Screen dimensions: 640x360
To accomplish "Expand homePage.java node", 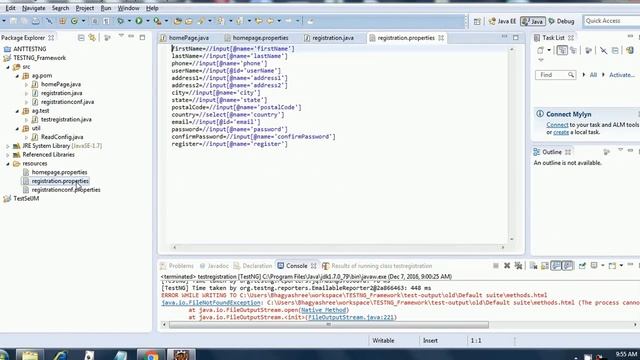I will pos(26,84).
